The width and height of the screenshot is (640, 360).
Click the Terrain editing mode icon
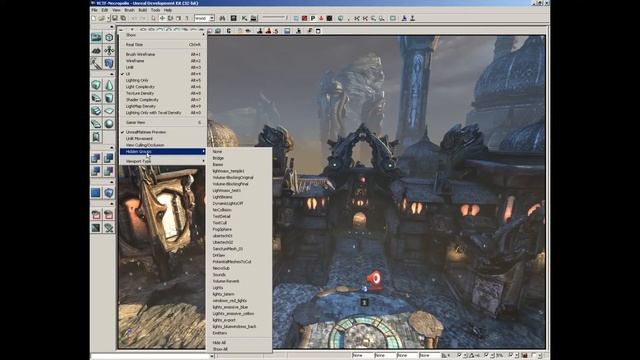tap(96, 51)
